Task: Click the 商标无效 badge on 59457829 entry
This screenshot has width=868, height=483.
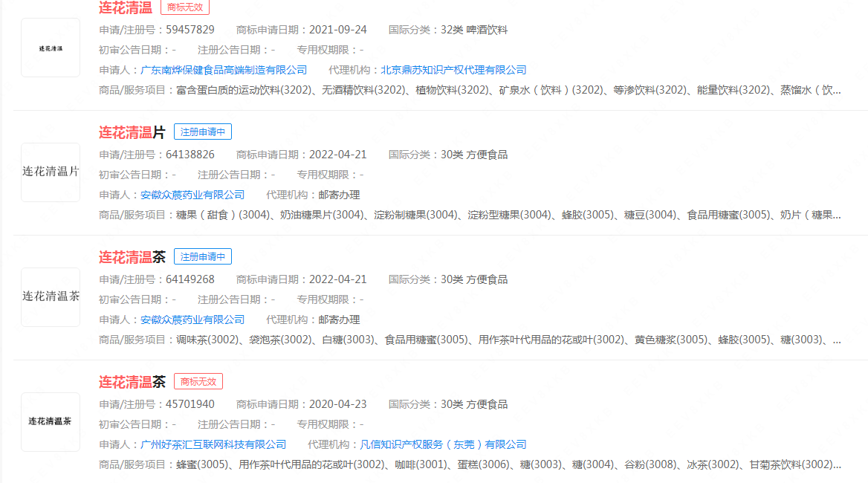Action: click(x=185, y=7)
